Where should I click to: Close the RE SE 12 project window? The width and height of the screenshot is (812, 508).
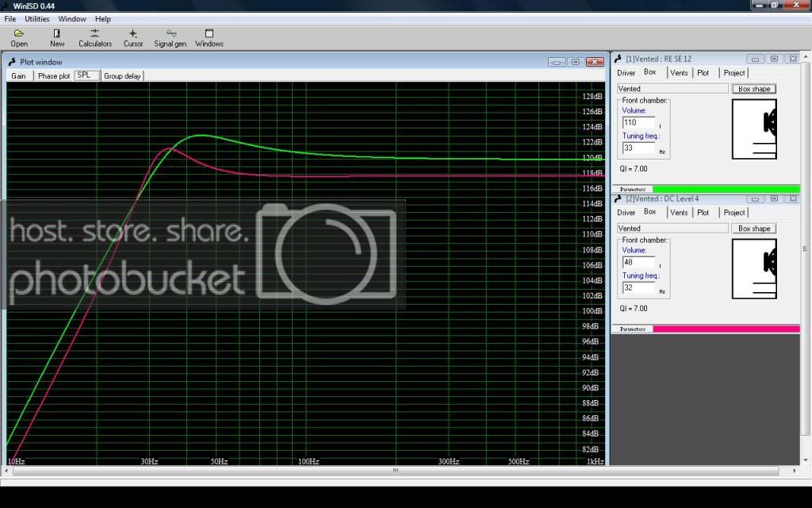[x=793, y=59]
